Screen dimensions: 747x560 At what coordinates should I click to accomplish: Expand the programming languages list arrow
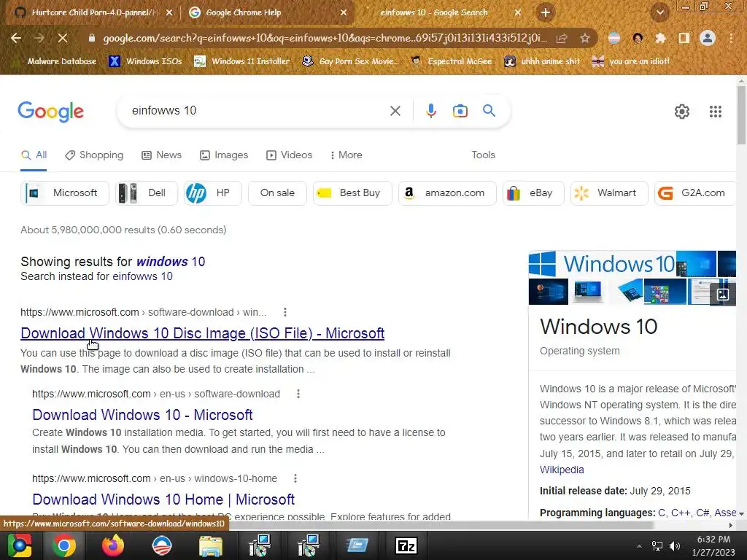(x=741, y=513)
